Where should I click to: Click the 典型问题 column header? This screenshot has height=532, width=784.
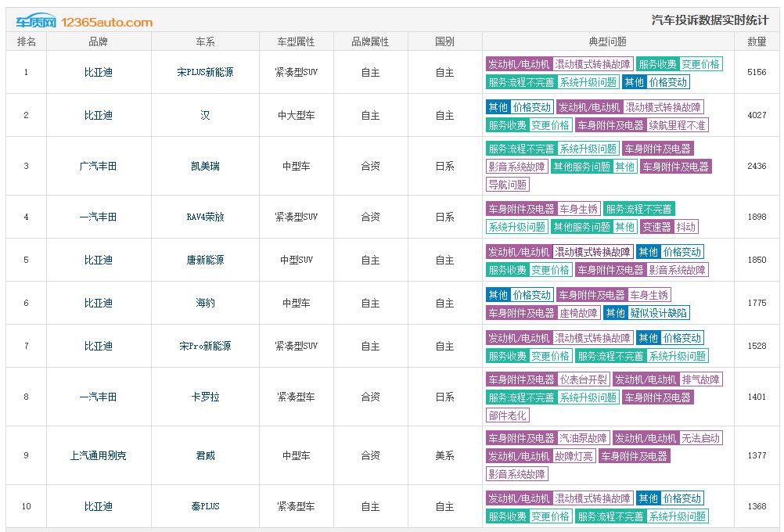[x=607, y=41]
